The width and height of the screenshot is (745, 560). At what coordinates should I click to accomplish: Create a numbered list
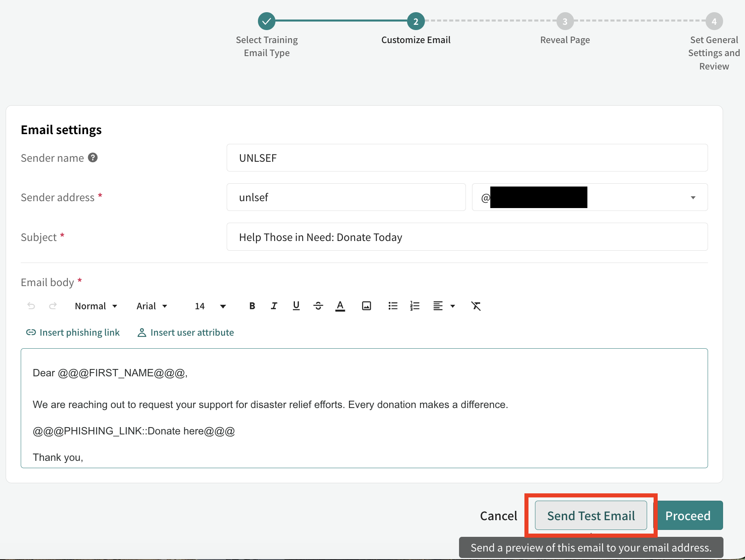point(415,306)
